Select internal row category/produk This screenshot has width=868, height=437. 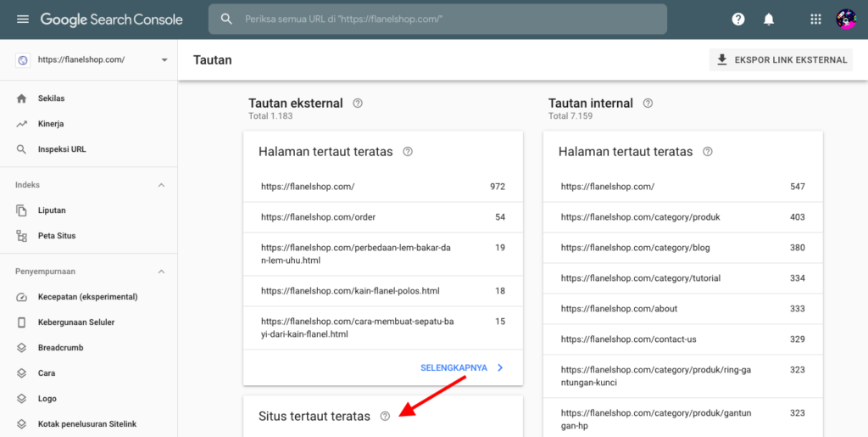(x=683, y=217)
